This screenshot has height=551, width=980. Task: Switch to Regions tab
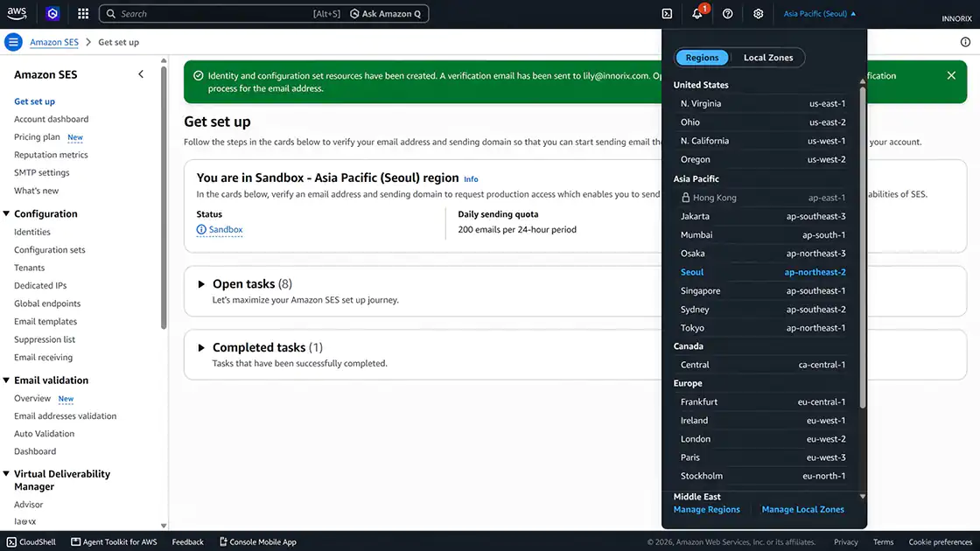pos(702,58)
